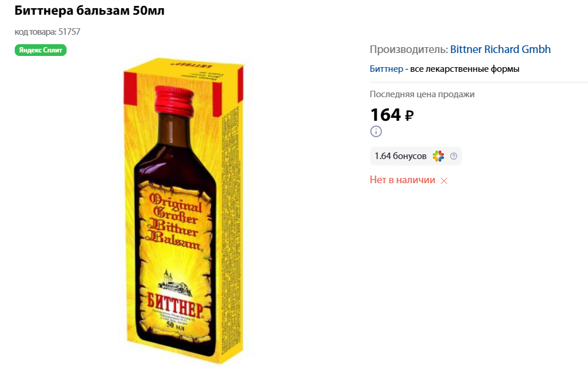Click the bottle's red cap in the image
Viewport: 588px width, 367px height.
click(x=175, y=100)
